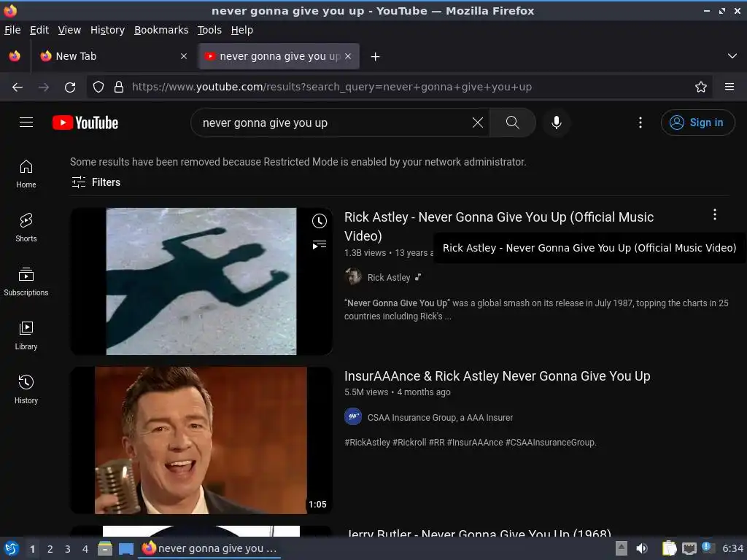Start voice search with the microphone

556,122
